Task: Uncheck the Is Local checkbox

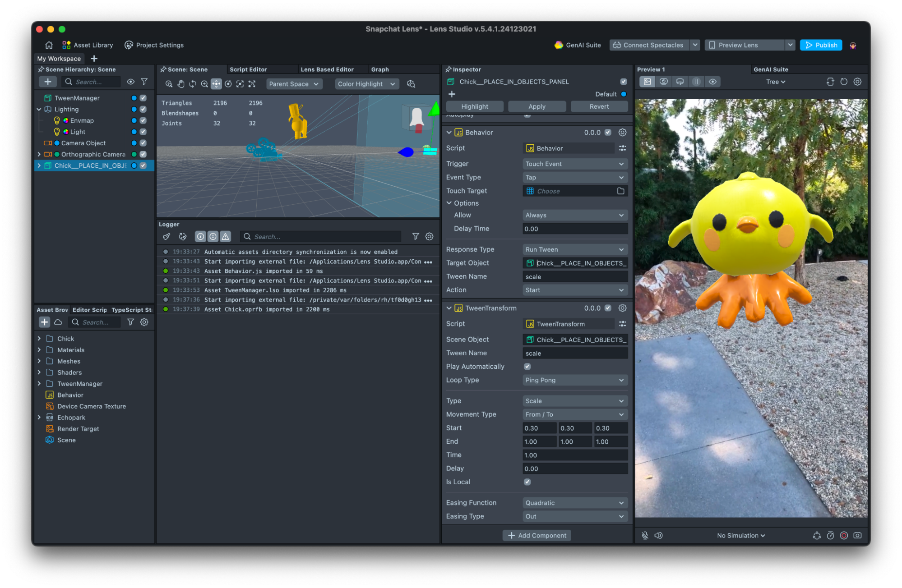Action: (x=527, y=482)
